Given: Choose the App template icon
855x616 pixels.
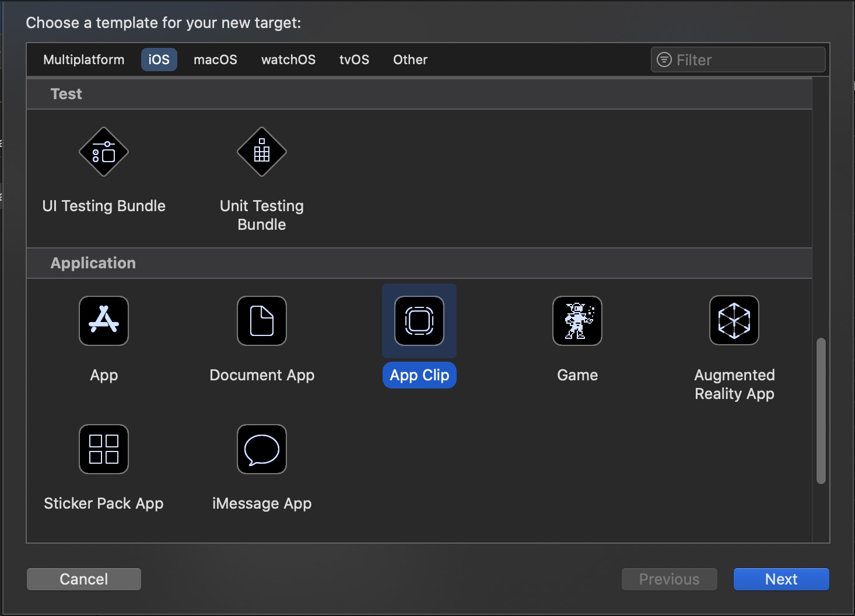Looking at the screenshot, I should (x=104, y=321).
